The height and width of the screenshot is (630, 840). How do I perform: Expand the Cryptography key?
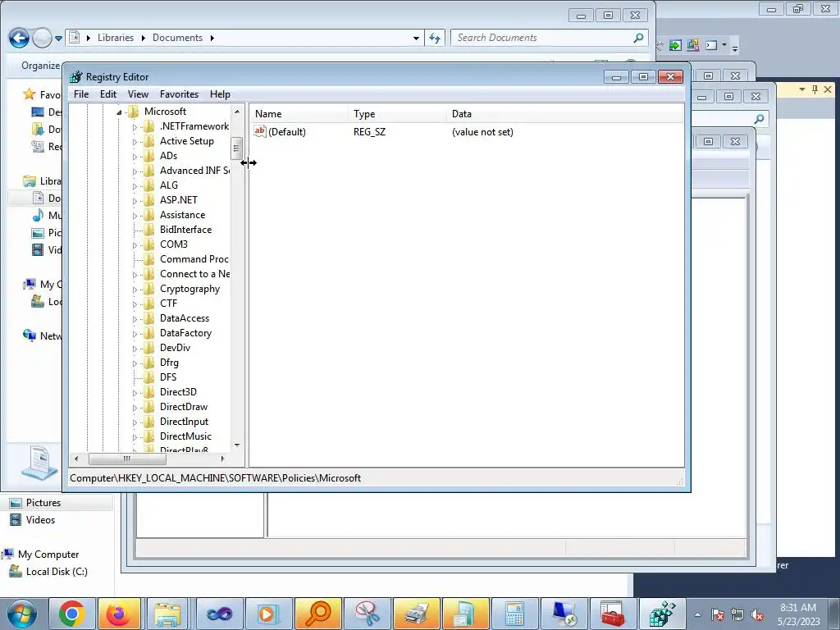pos(135,290)
